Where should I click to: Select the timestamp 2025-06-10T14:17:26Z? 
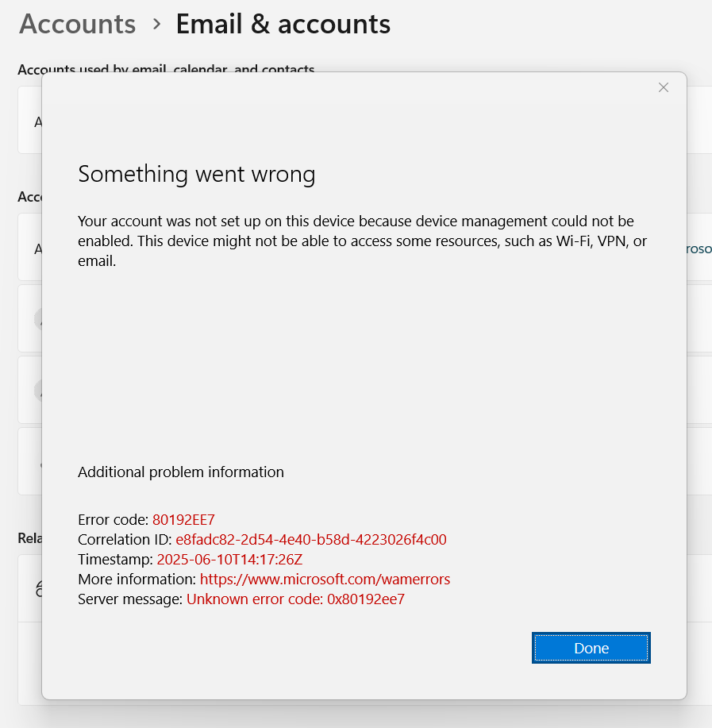(x=229, y=559)
